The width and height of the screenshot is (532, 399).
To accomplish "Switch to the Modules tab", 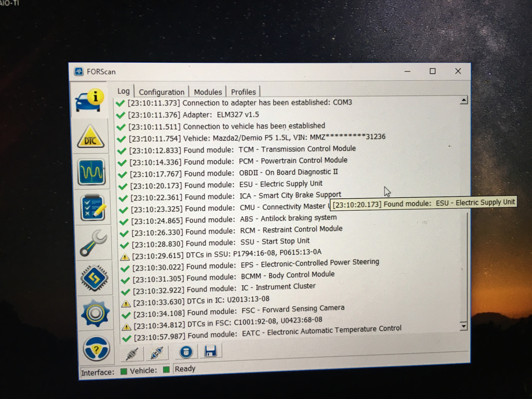I will point(208,92).
